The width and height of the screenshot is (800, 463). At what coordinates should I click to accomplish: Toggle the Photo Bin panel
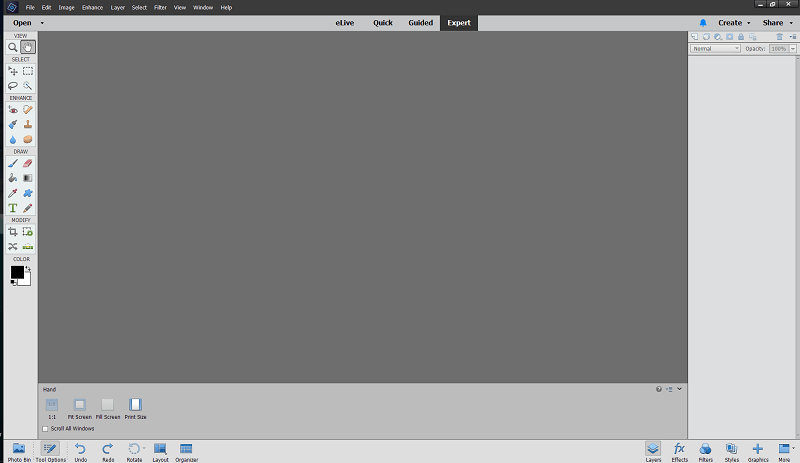(x=19, y=452)
